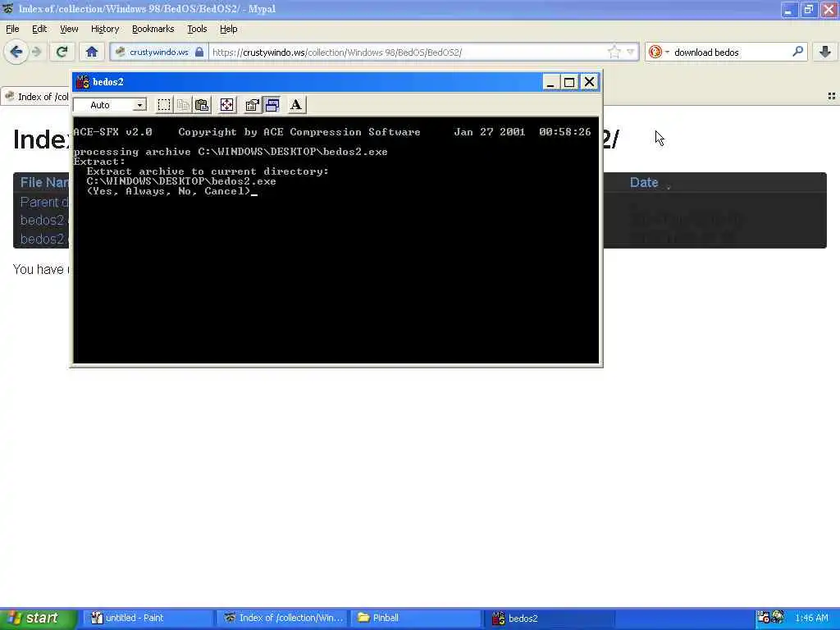Screen dimensions: 840x630
Task: Go back with the browser Back arrow
Action: 16,52
